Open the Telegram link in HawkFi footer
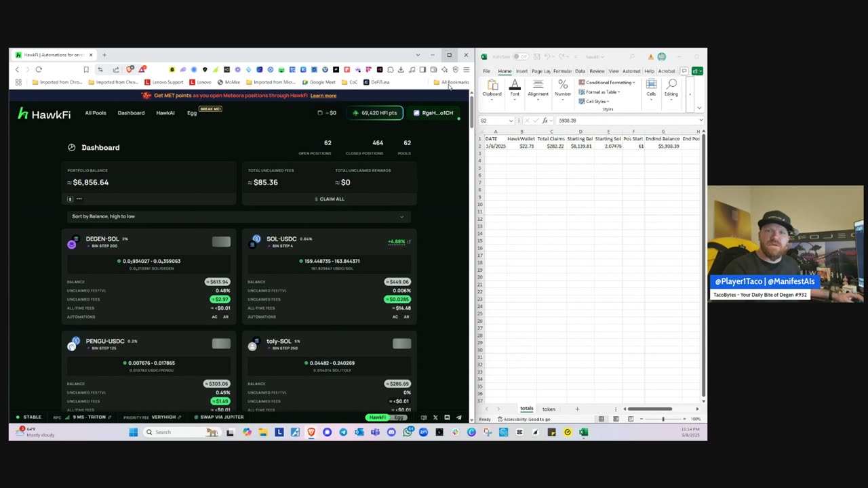This screenshot has width=868, height=488. [x=458, y=418]
